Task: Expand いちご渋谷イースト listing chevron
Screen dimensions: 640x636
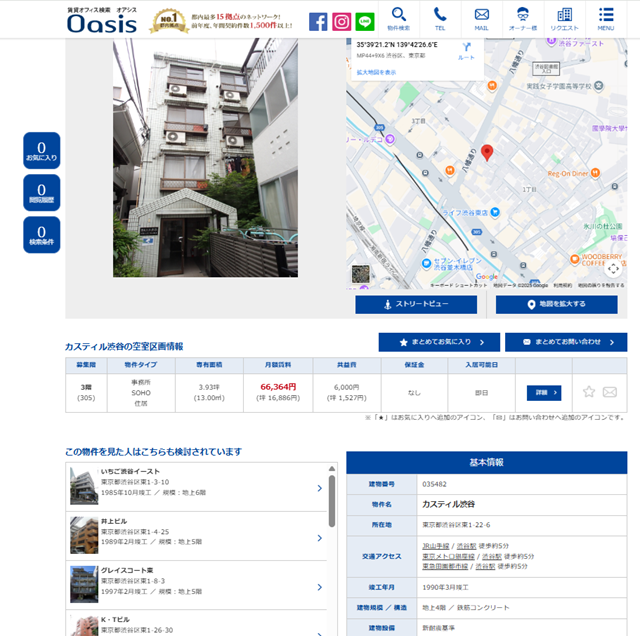Action: pos(319,488)
